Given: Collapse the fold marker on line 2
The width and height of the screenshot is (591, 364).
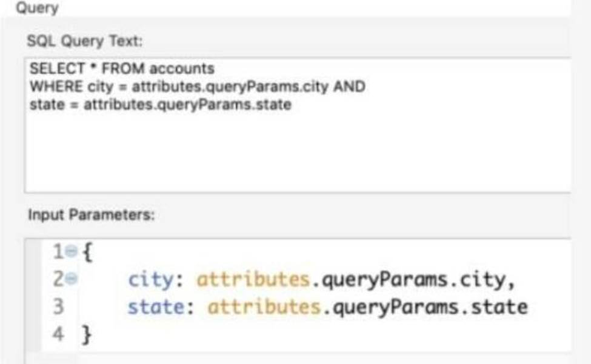Looking at the screenshot, I should tap(72, 279).
